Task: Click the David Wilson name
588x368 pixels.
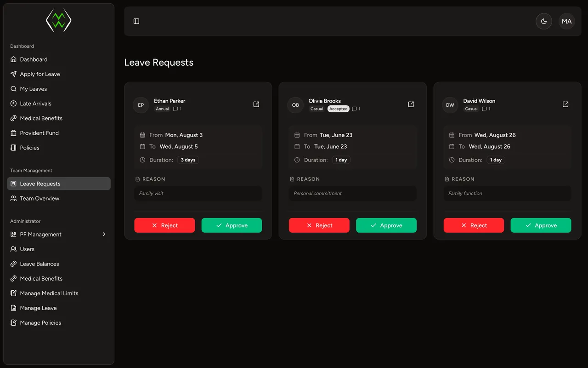Action: tap(479, 101)
